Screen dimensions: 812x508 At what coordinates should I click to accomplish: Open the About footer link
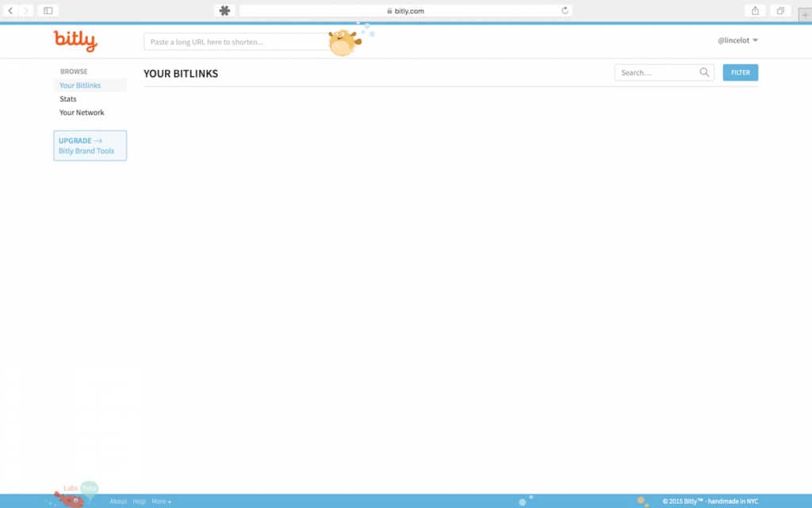(x=118, y=502)
